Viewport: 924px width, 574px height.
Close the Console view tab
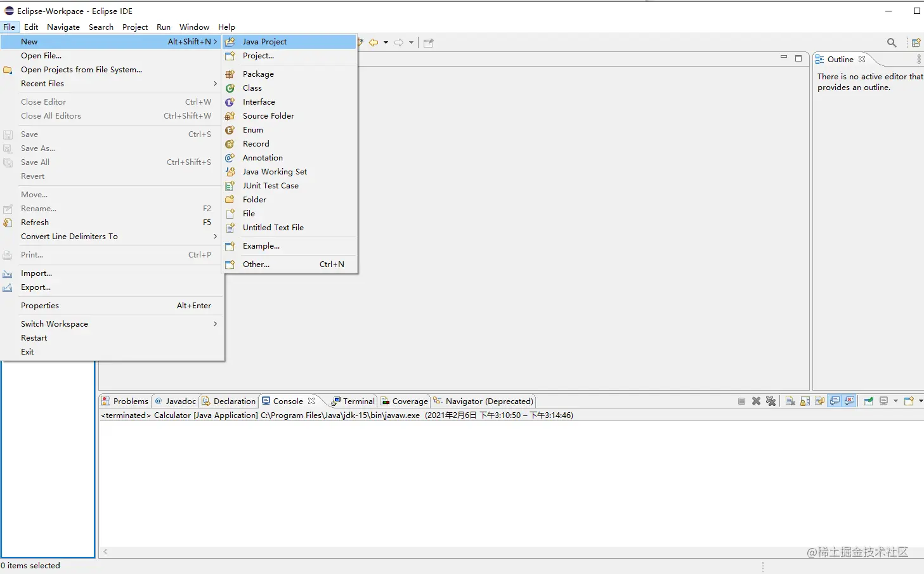coord(311,401)
